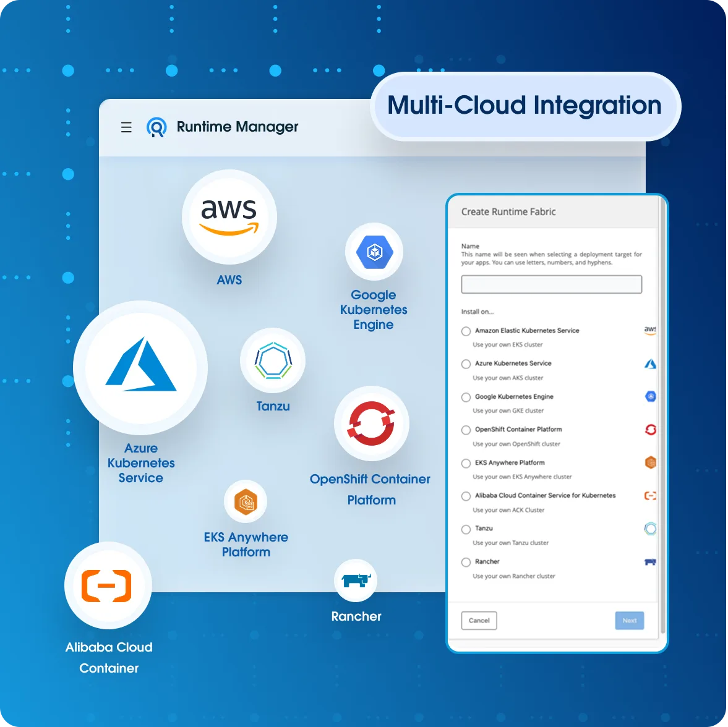
Task: Click the Create Runtime Fabric dialog scrollbar
Action: click(662, 415)
